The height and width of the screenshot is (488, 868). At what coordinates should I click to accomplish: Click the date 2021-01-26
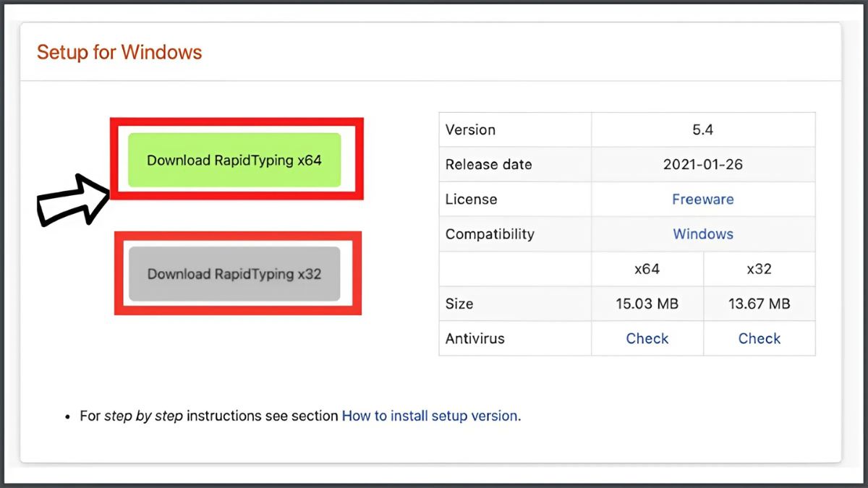tap(702, 165)
